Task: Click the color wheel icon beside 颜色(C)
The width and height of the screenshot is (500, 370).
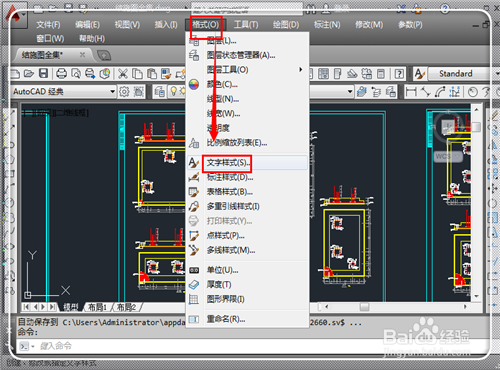Action: pyautogui.click(x=194, y=84)
